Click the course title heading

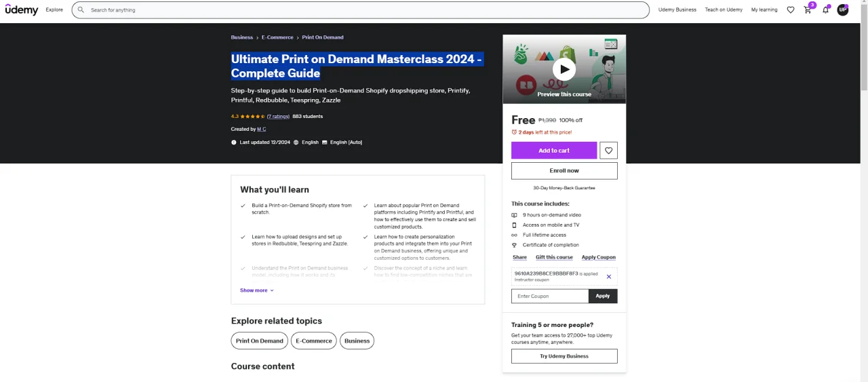pyautogui.click(x=357, y=66)
